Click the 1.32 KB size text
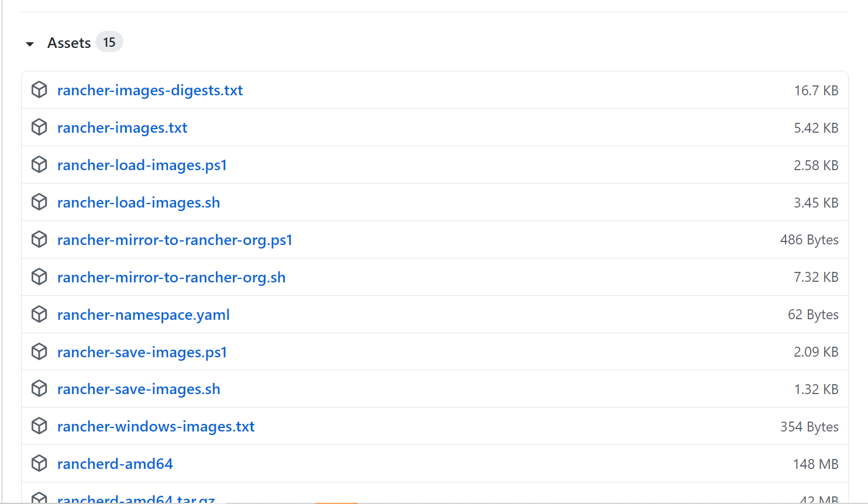868x504 pixels. [x=816, y=389]
